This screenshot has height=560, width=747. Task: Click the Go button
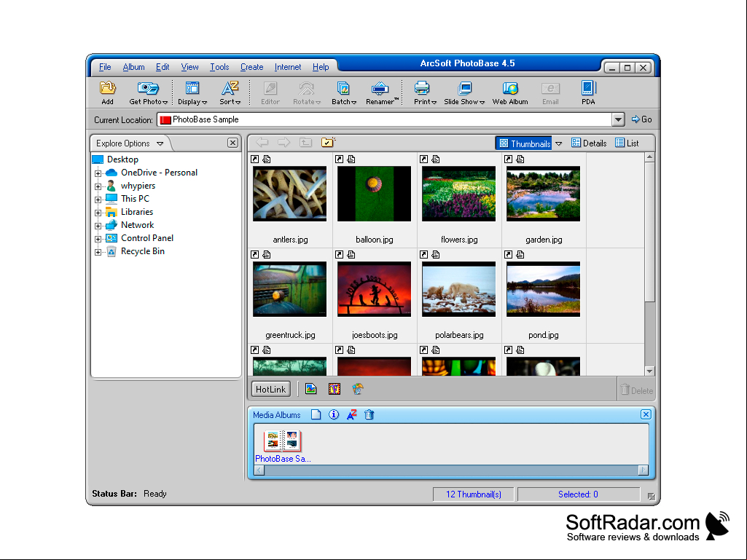coord(642,119)
